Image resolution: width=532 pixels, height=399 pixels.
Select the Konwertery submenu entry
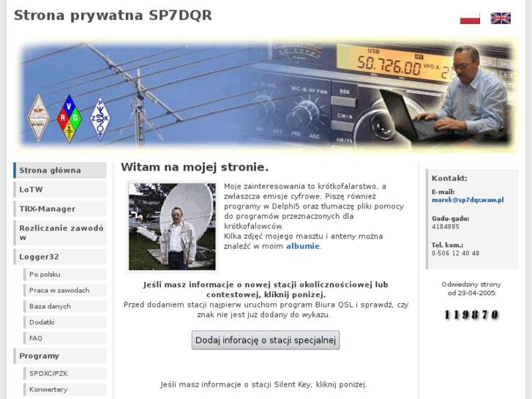[x=65, y=389]
